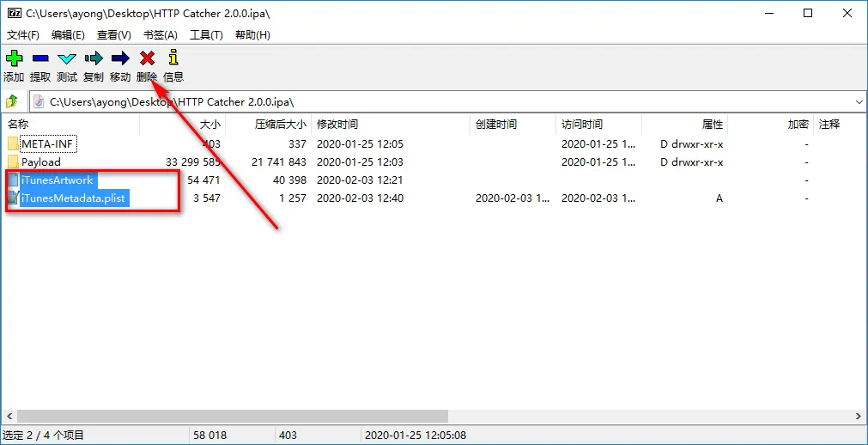Click the scrollbar right arrow
This screenshot has height=445, width=868.
pyautogui.click(x=859, y=416)
